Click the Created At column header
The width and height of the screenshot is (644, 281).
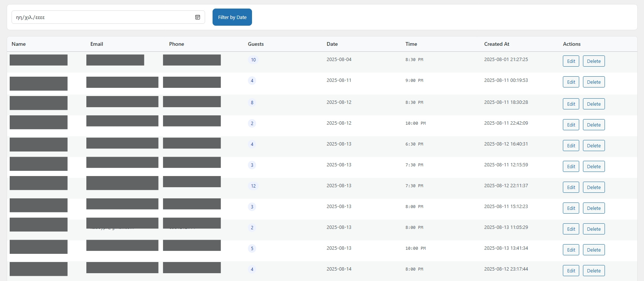tap(497, 44)
